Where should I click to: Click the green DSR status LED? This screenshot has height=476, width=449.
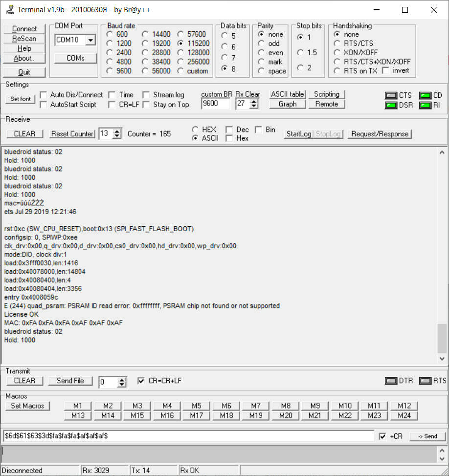(x=391, y=105)
